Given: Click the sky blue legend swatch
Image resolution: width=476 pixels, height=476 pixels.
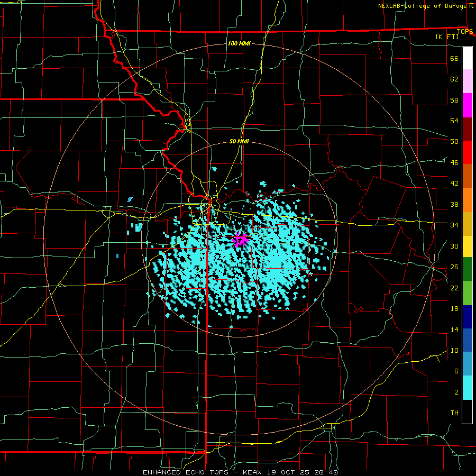Looking at the screenshot, I should [467, 364].
